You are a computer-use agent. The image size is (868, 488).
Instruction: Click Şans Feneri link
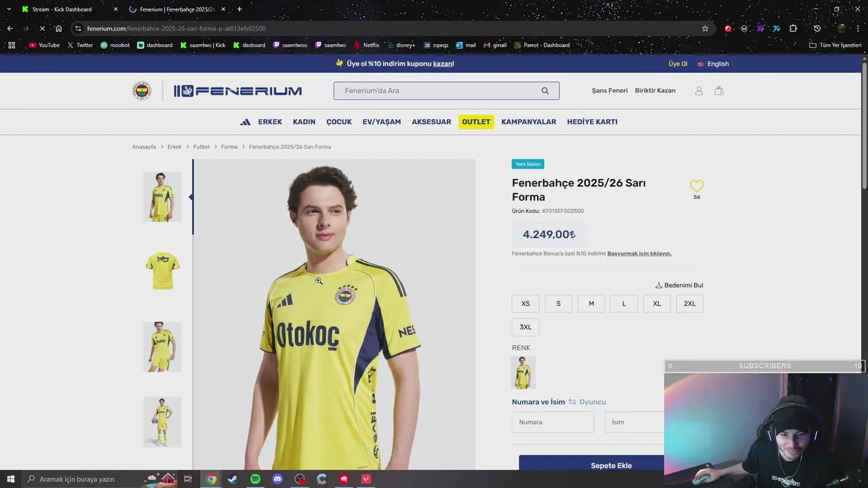click(610, 91)
